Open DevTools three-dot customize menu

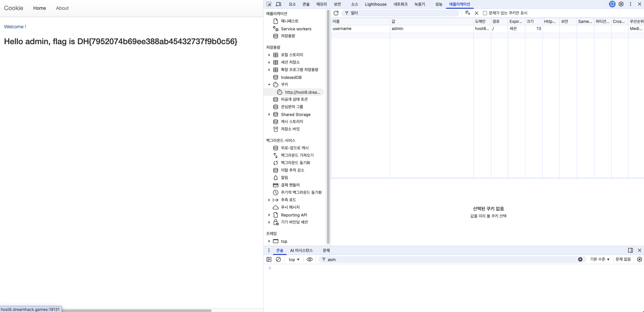click(631, 4)
